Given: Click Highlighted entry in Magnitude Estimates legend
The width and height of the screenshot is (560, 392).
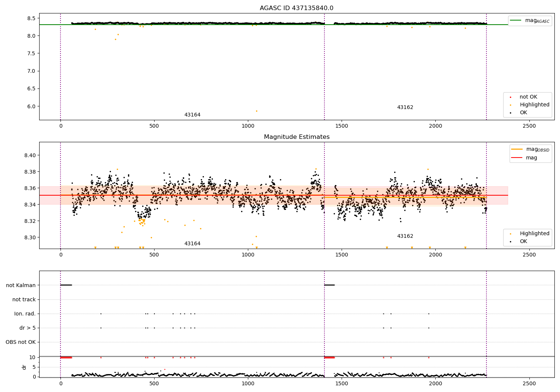Looking at the screenshot, I should click(535, 234).
